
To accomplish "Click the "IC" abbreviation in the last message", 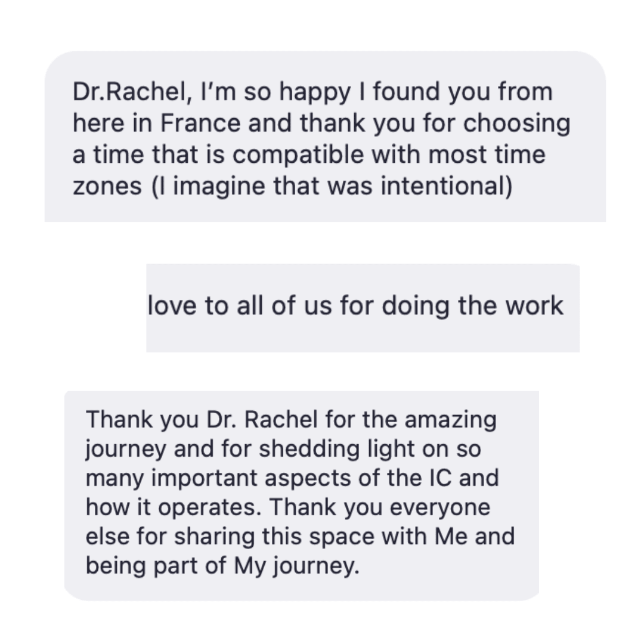I will [439, 478].
